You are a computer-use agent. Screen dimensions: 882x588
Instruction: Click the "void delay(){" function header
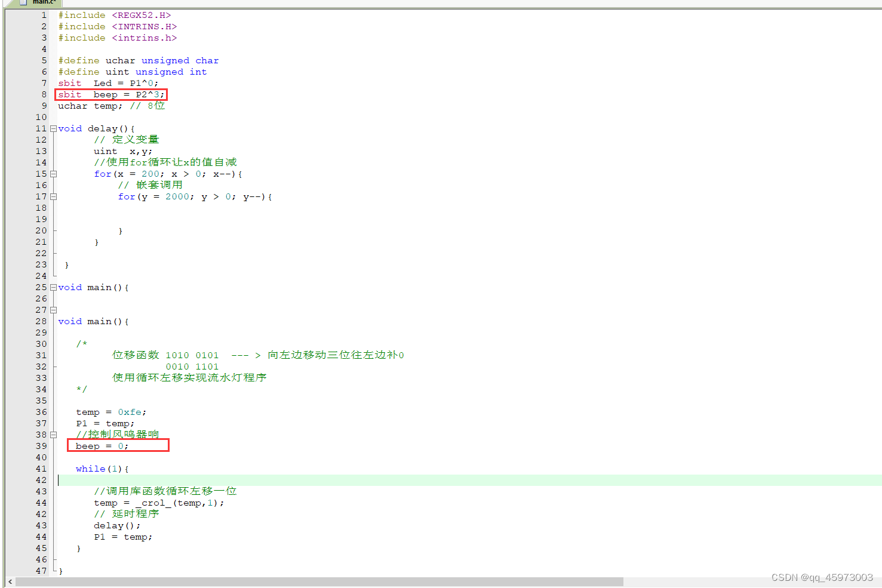coord(96,128)
